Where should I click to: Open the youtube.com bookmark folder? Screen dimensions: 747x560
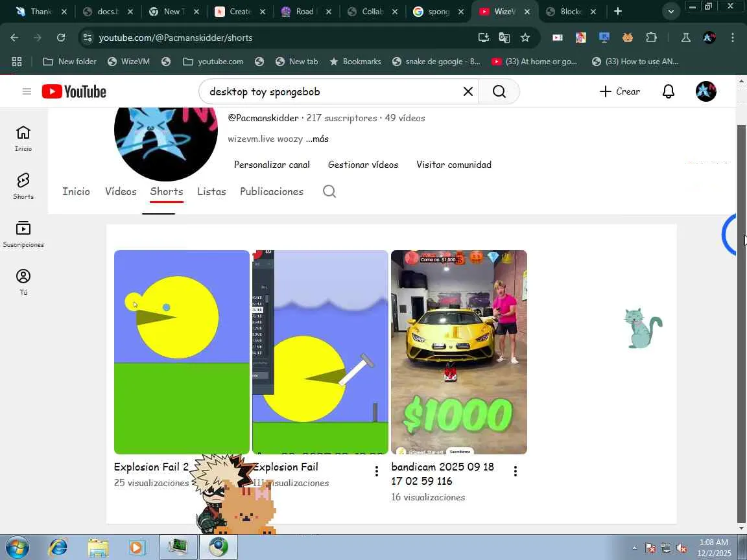(x=213, y=62)
